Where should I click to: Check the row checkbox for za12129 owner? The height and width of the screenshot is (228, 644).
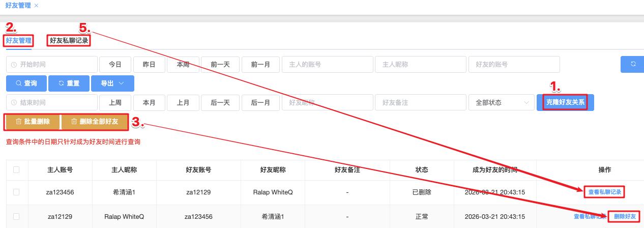(16, 217)
